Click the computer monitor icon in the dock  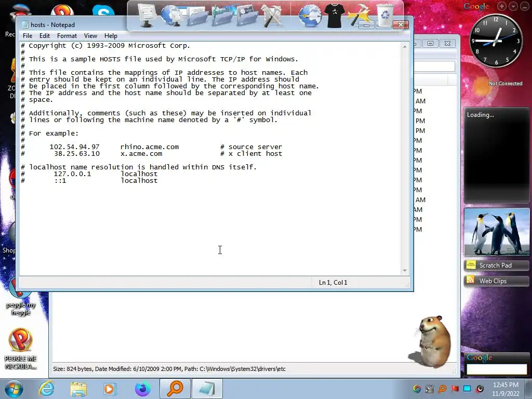[147, 15]
